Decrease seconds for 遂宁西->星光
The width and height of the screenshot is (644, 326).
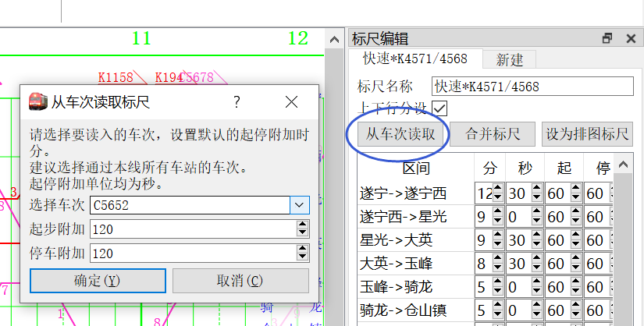(x=537, y=221)
